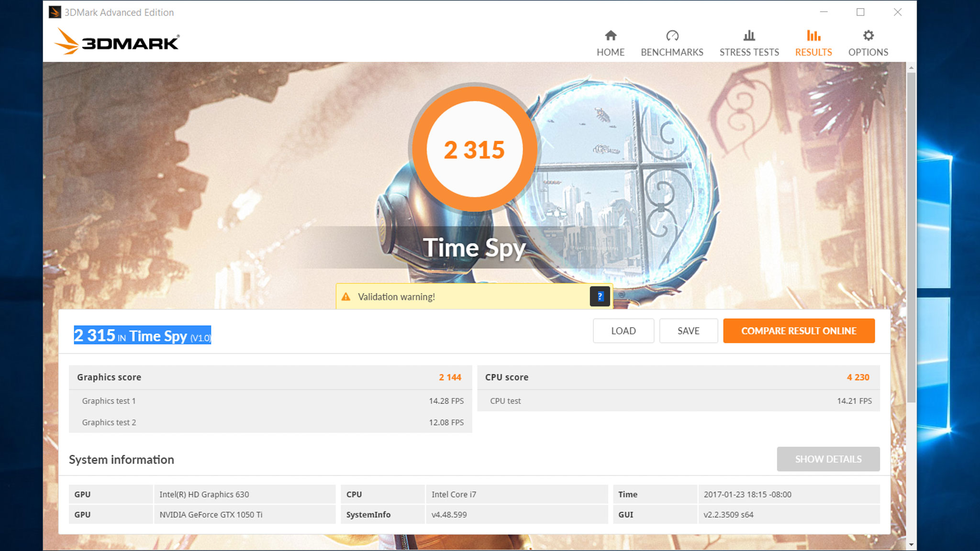Click the Intel Core i7 cell
The image size is (980, 551).
click(517, 494)
